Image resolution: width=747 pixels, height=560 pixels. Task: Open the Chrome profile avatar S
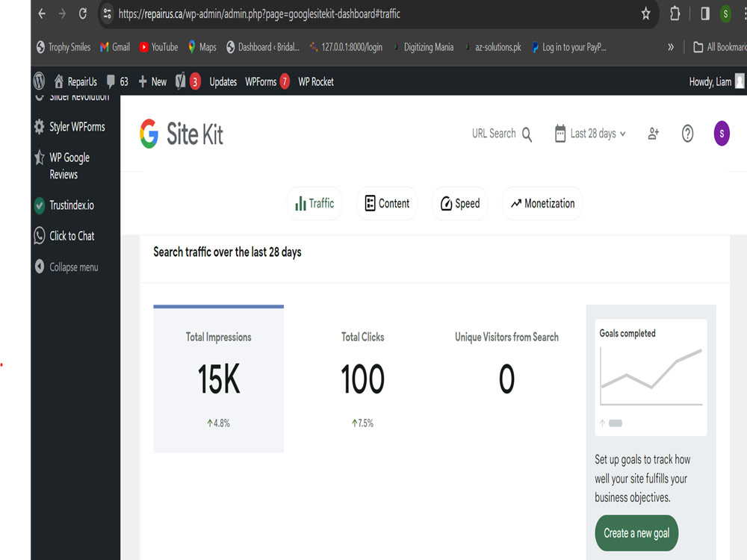(725, 13)
